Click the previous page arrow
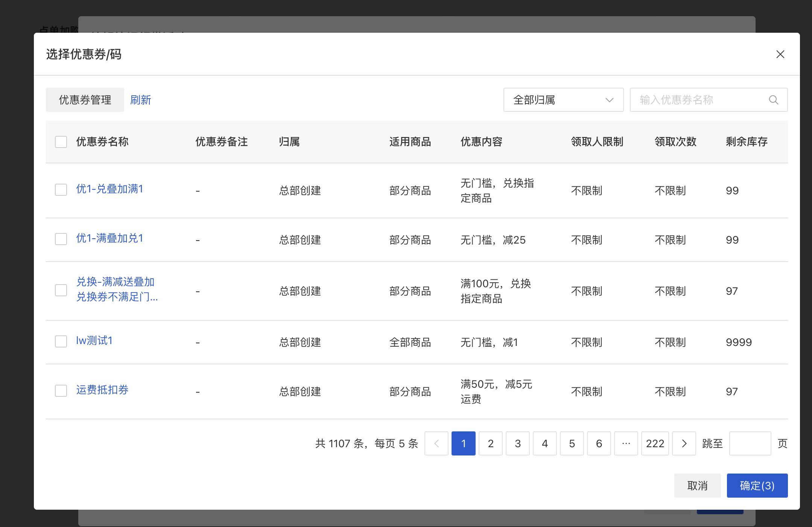Screen dimensions: 812x527 (436, 443)
